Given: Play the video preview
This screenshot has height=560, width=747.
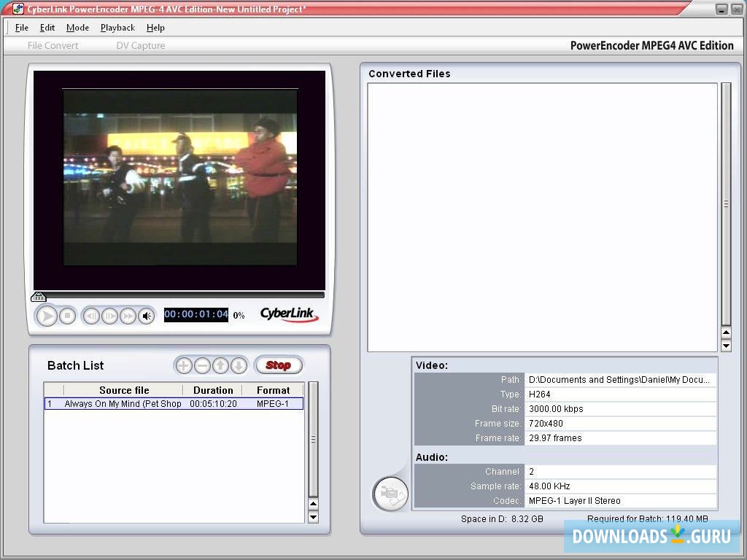Looking at the screenshot, I should pyautogui.click(x=47, y=316).
